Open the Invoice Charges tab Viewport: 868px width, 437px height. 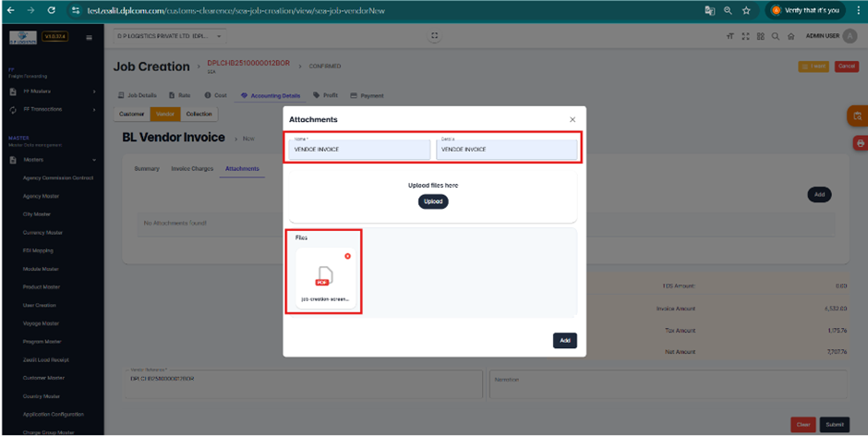pyautogui.click(x=192, y=169)
